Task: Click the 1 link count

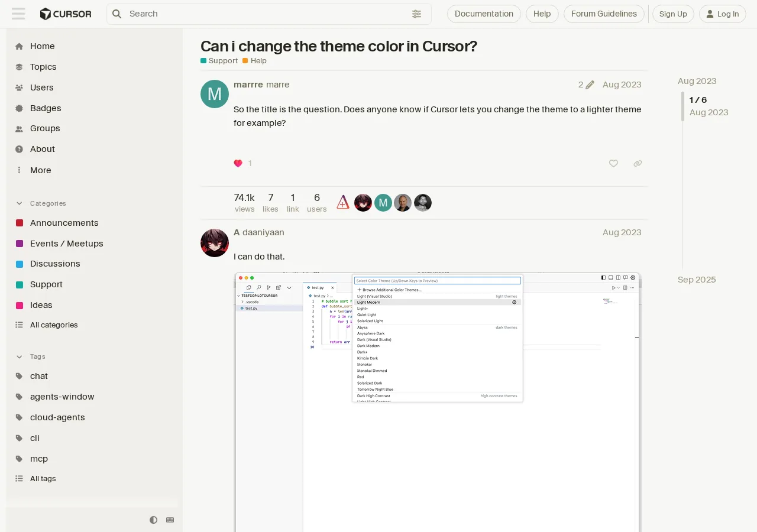Action: pos(293,203)
